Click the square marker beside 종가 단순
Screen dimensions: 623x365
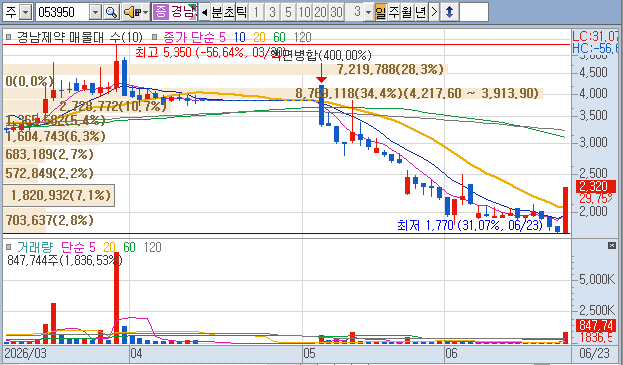point(155,37)
